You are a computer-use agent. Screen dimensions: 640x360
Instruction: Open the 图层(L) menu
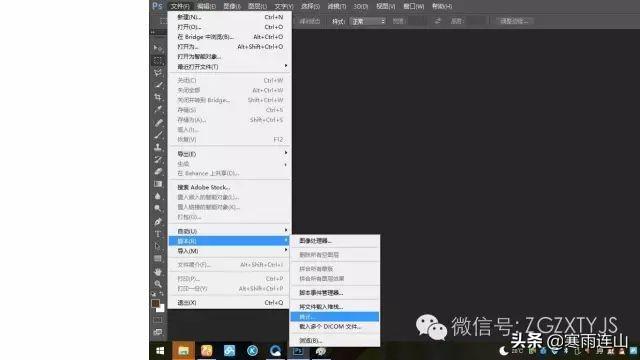pyautogui.click(x=257, y=6)
